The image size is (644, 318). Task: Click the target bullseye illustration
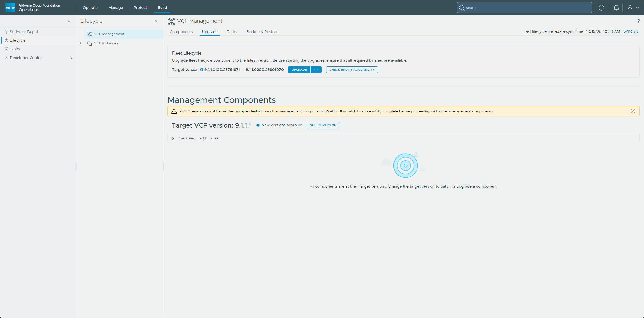(405, 166)
